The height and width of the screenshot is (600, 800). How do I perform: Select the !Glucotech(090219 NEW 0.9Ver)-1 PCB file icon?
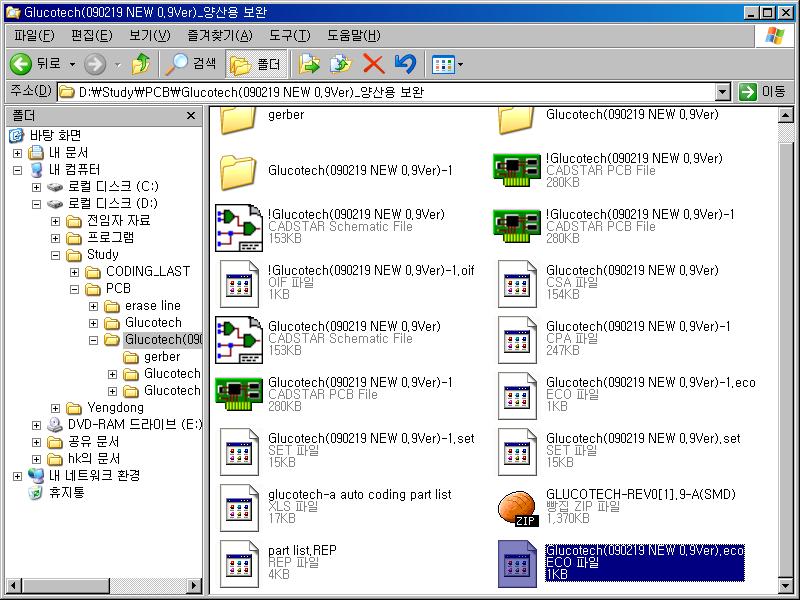(517, 227)
